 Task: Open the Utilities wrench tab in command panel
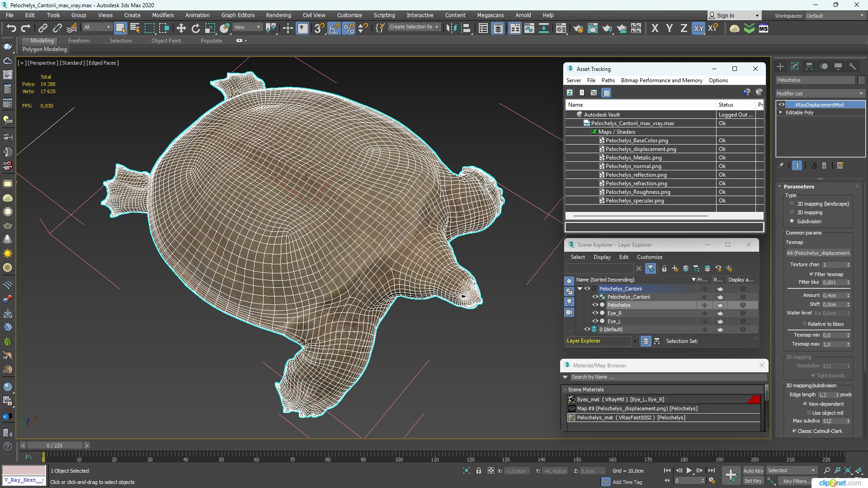point(852,66)
